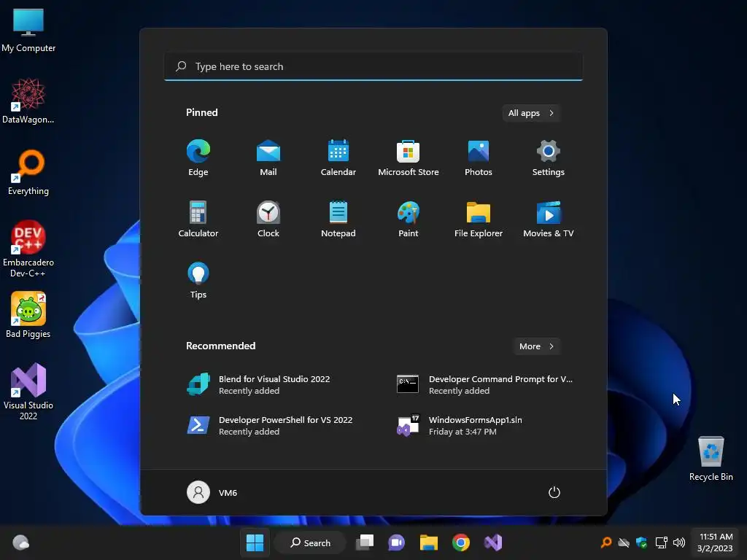
Task: Click the OneDrive cloud tray icon
Action: [x=624, y=542]
